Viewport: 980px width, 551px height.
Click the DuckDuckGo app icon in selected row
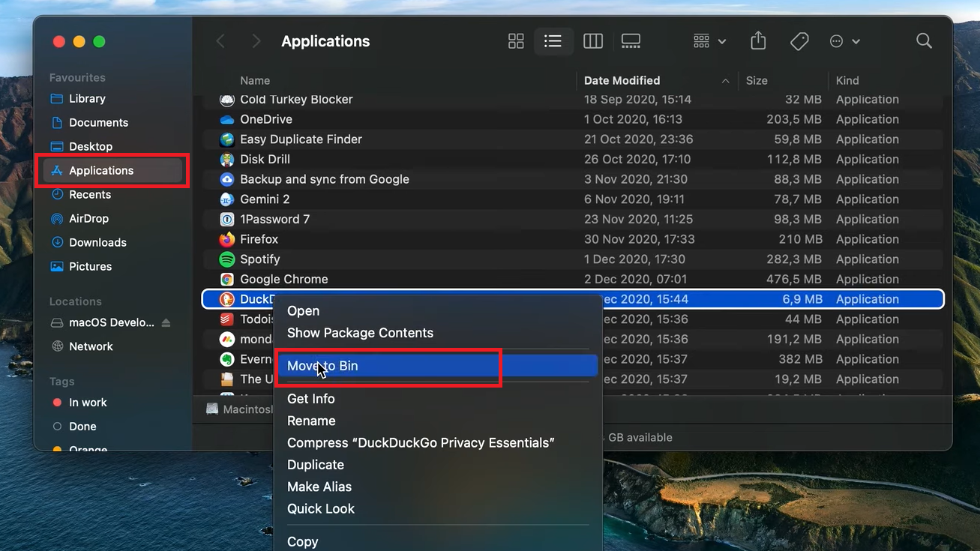click(x=227, y=299)
